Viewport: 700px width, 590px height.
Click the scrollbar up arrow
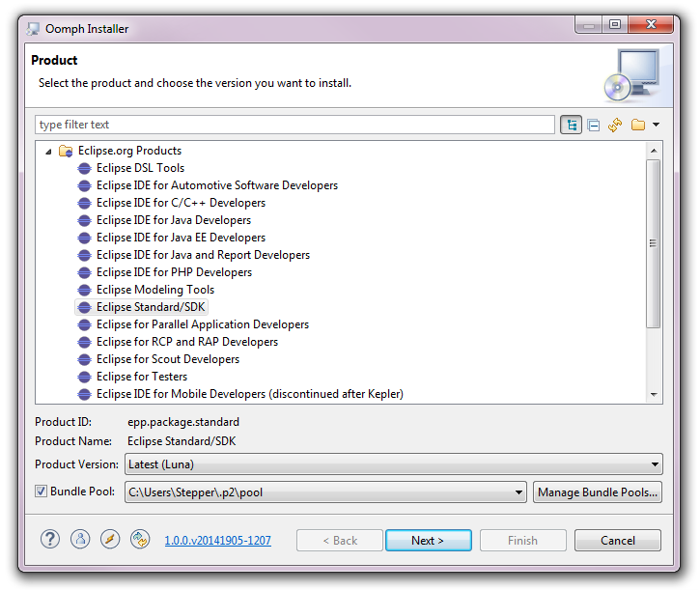pos(654,151)
